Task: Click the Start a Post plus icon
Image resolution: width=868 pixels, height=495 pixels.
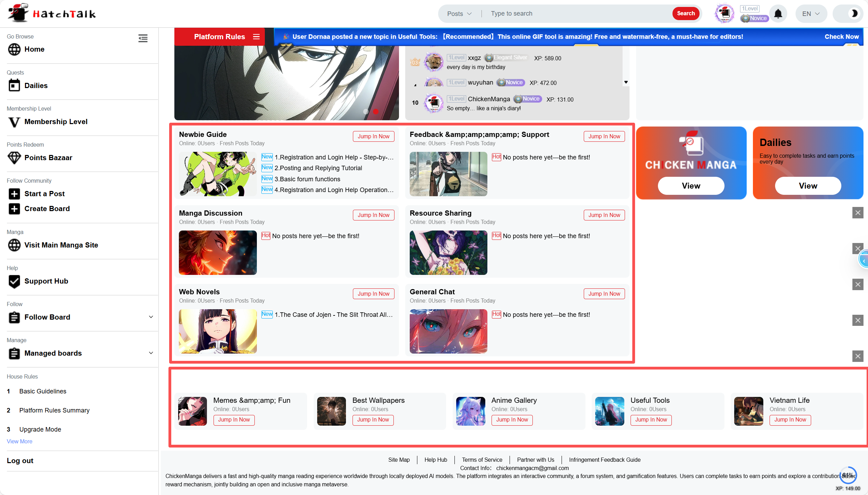Action: pos(14,194)
